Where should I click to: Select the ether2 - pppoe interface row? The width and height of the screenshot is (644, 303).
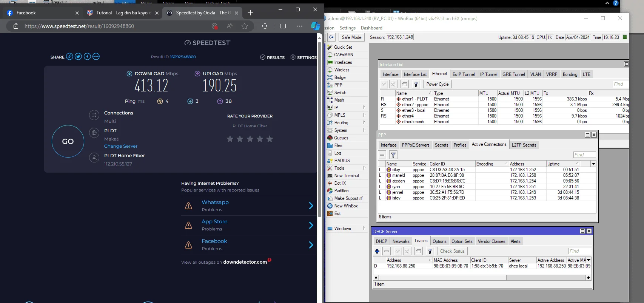click(504, 105)
